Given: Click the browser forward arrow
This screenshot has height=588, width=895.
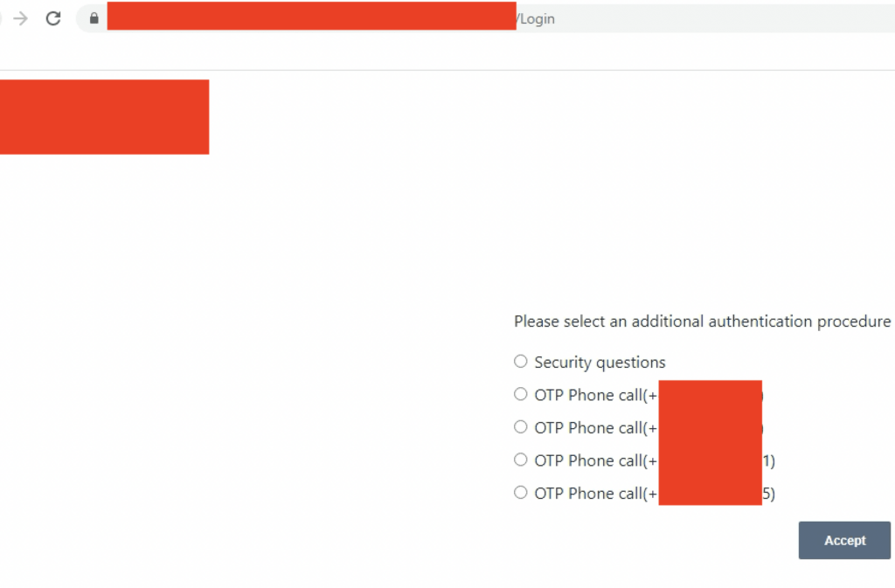Looking at the screenshot, I should [21, 18].
